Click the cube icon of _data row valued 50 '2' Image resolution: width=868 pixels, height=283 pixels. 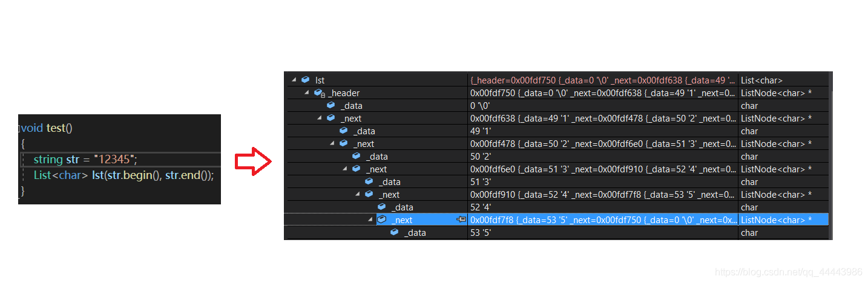(x=356, y=156)
